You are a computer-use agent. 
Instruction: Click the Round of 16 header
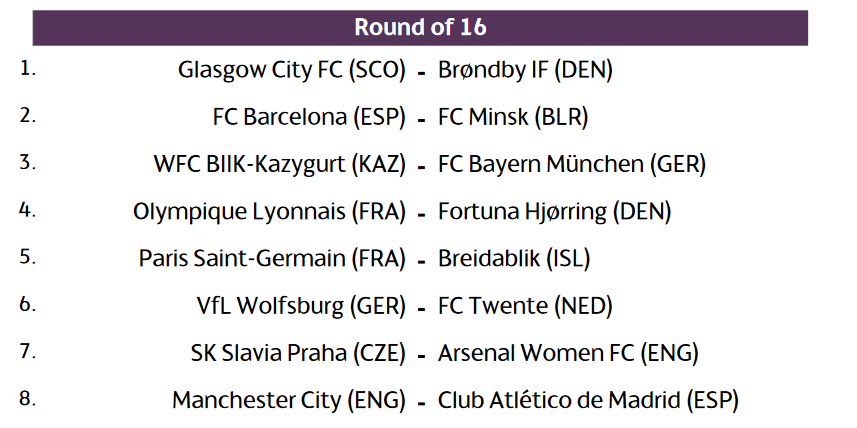coord(420,27)
